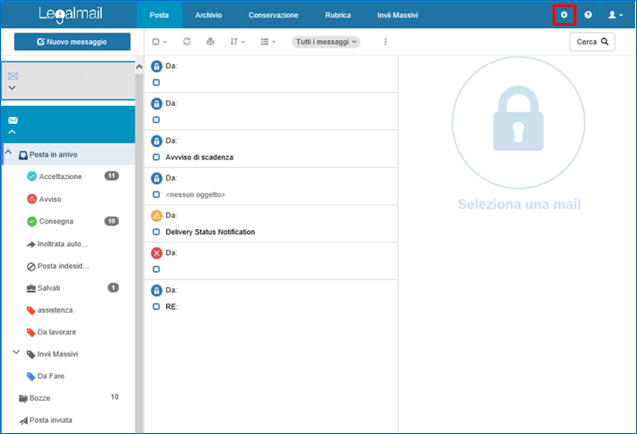
Task: Tick checkbox for Avviso di scadenza message
Action: click(157, 157)
